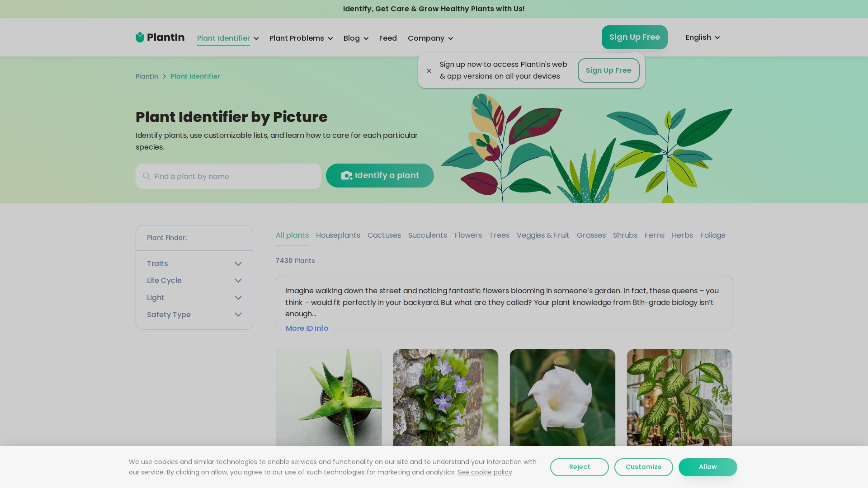
Task: Open the English language selector
Action: pos(702,38)
